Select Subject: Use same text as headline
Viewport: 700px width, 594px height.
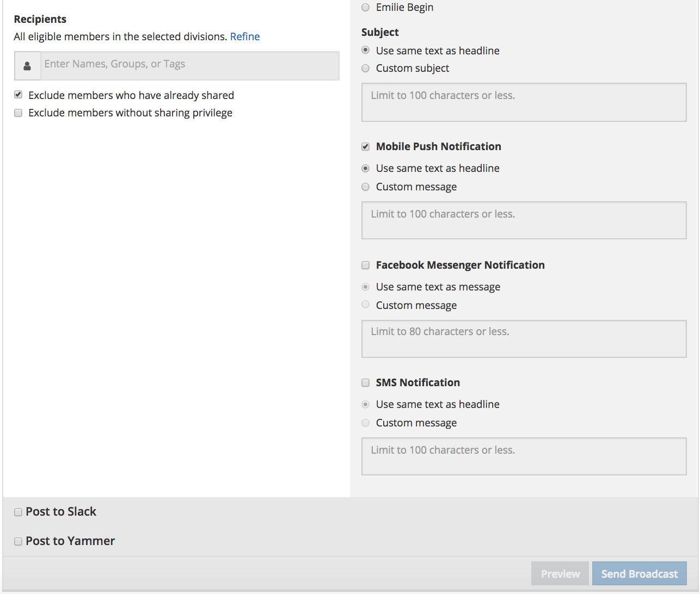click(x=366, y=50)
